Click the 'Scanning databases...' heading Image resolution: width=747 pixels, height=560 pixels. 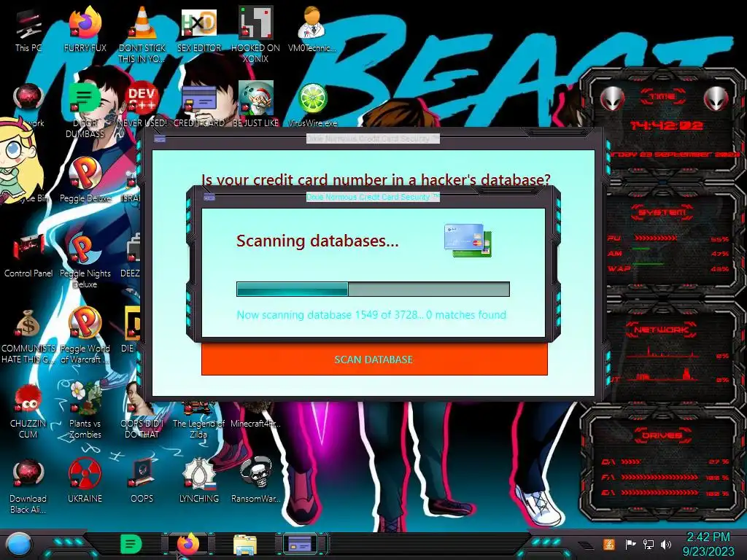click(317, 241)
